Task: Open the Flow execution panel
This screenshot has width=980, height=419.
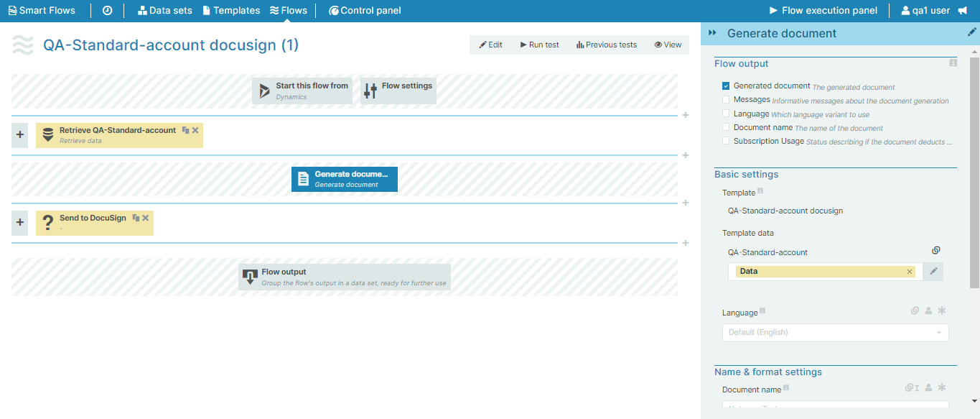Action: [823, 11]
